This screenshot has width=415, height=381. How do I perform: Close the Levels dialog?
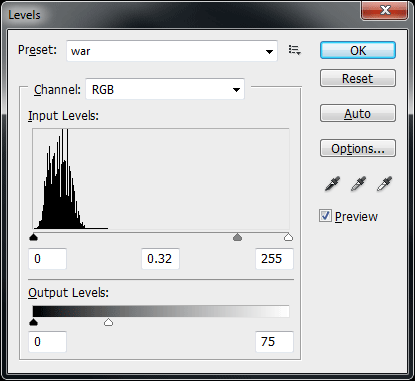point(385,10)
